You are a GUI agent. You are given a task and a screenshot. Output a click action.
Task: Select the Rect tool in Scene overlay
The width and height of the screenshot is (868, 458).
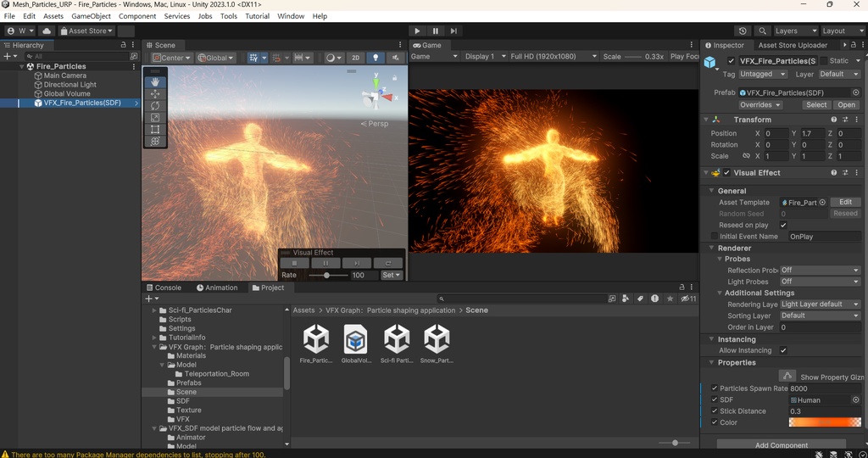[155, 129]
